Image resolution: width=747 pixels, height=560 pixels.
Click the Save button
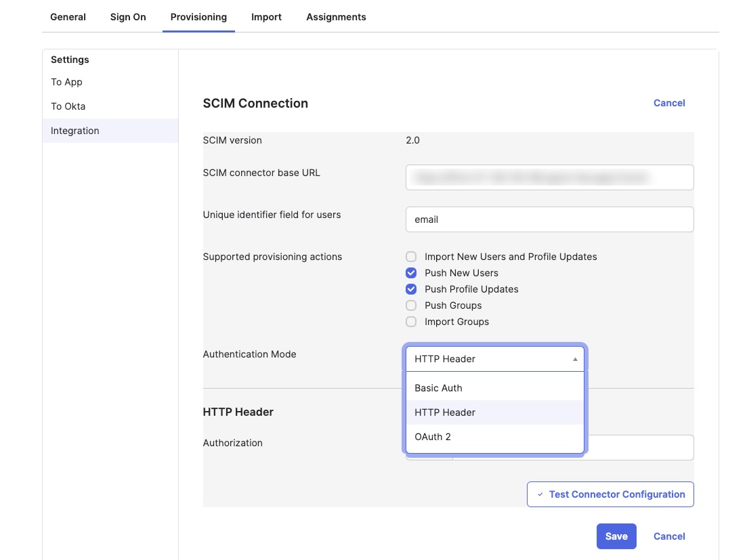coord(616,536)
